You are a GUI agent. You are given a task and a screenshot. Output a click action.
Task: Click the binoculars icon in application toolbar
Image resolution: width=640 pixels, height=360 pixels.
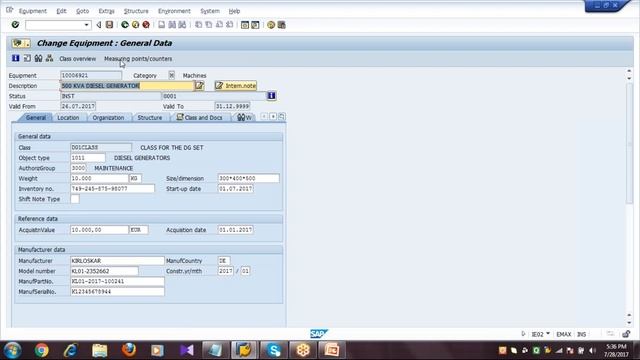pos(38,58)
